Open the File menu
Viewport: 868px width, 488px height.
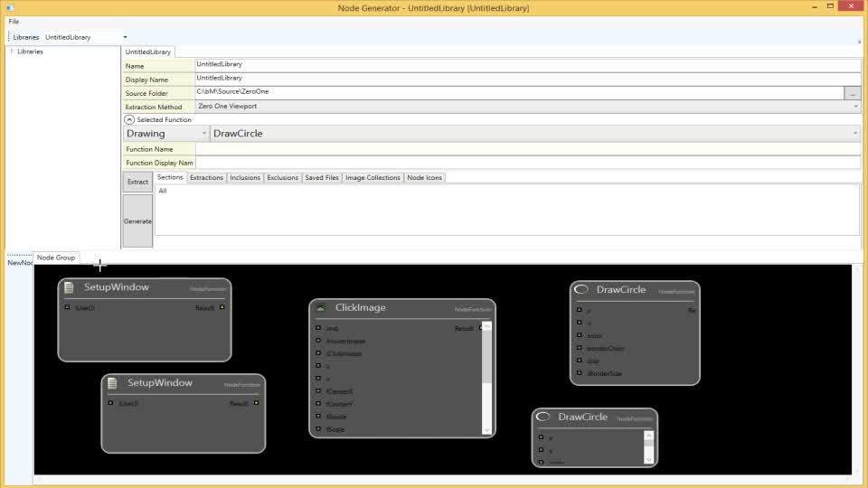[14, 21]
